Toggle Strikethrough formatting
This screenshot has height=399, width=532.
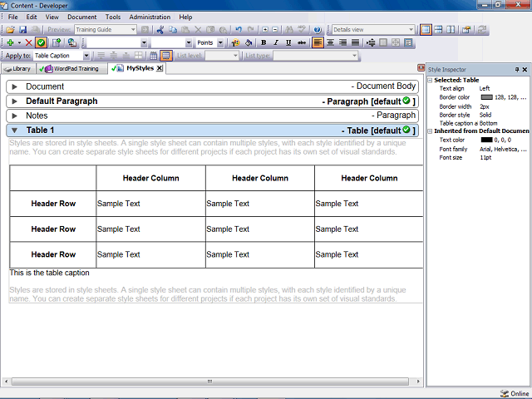coord(301,42)
